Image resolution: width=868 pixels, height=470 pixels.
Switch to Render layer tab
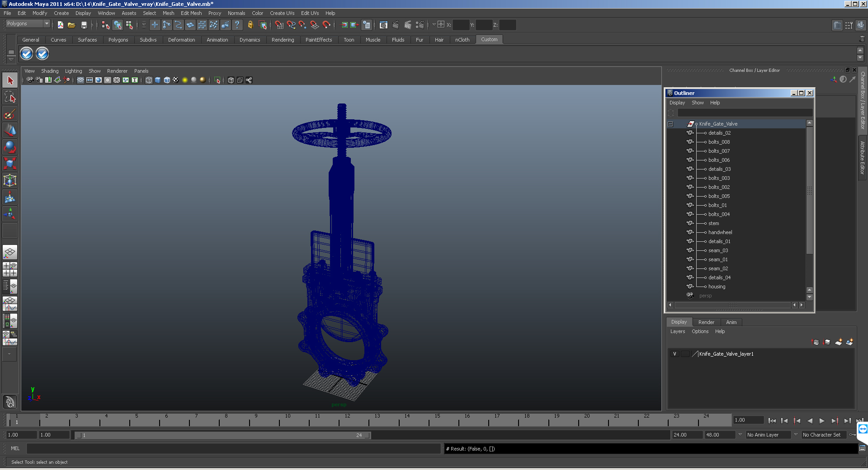click(x=706, y=322)
